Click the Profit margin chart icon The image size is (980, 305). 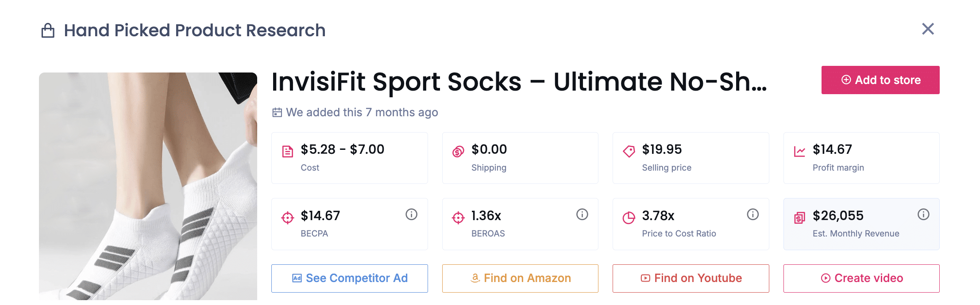[x=799, y=151]
